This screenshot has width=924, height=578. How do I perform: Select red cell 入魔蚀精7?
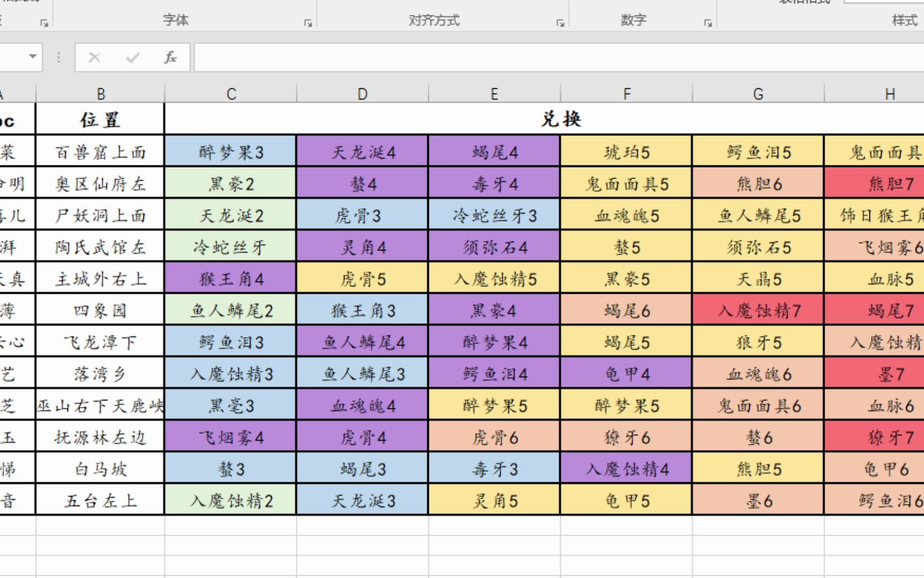point(758,310)
